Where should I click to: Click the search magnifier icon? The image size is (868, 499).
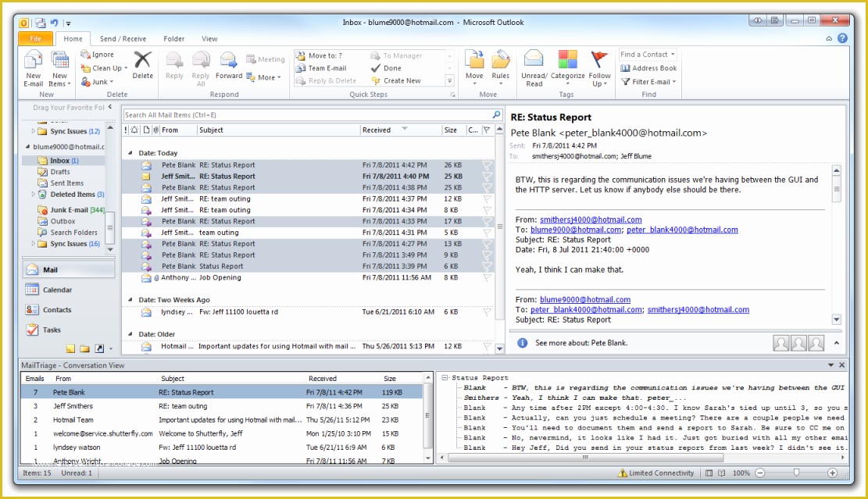coord(496,115)
